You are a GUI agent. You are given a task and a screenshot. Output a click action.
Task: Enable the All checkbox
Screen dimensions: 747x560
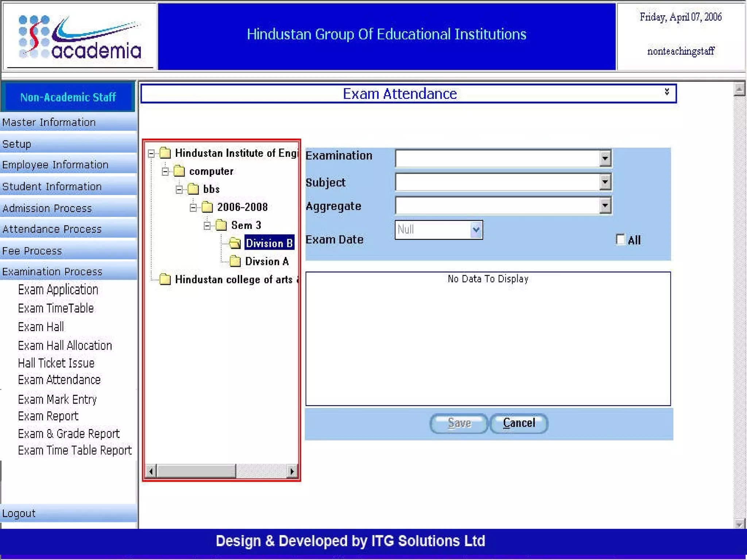pyautogui.click(x=620, y=240)
